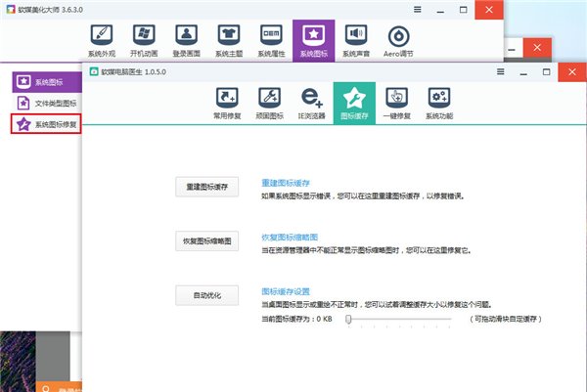Image resolution: width=587 pixels, height=392 pixels.
Task: Open 系统声音 sound icon
Action: [x=356, y=41]
